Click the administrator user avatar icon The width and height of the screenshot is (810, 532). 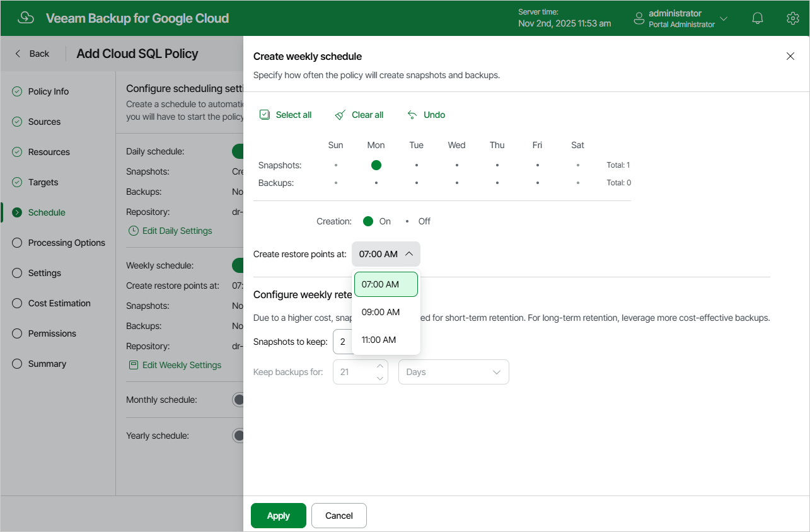coord(639,18)
